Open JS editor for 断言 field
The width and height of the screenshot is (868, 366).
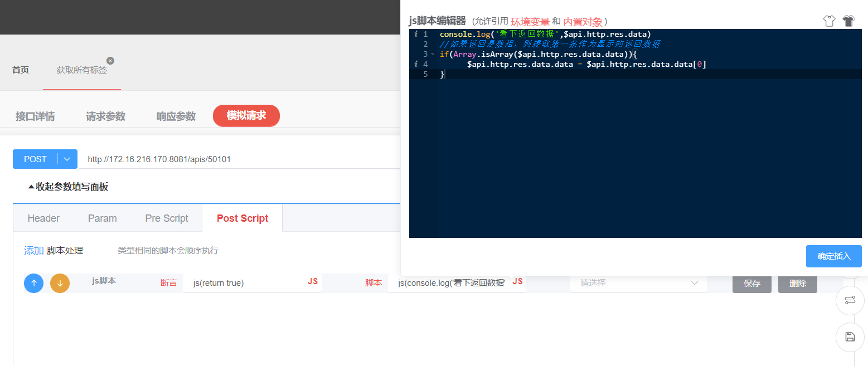(313, 282)
